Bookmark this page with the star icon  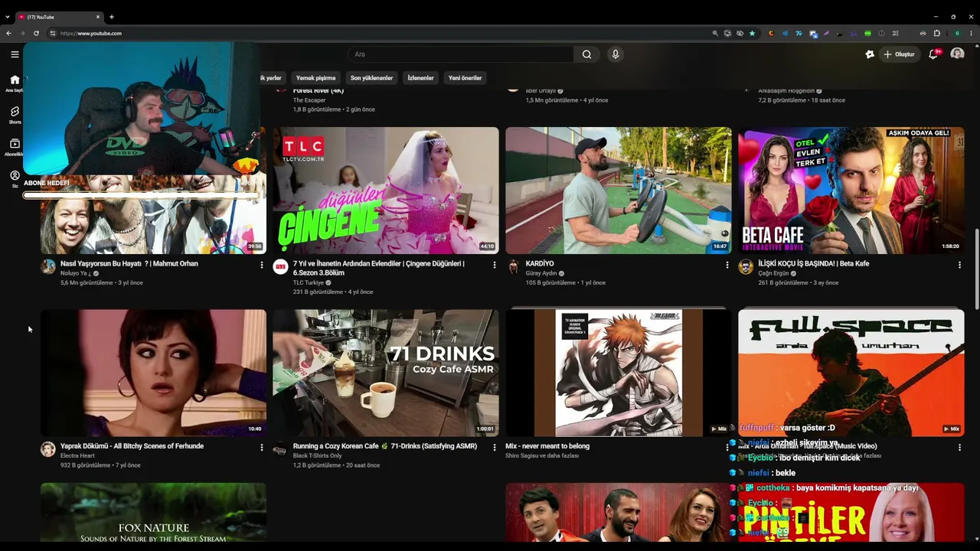click(752, 33)
